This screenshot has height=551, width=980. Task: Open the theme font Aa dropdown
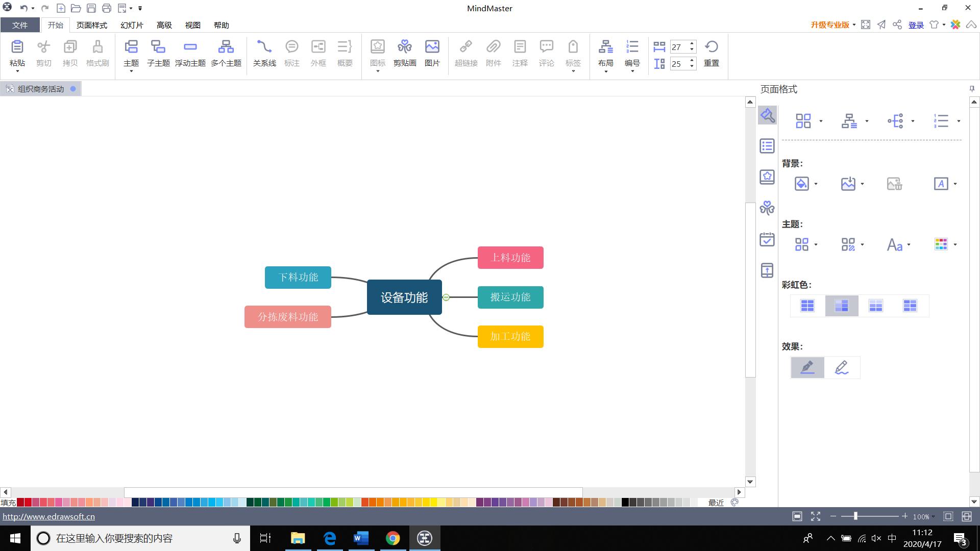(x=909, y=245)
